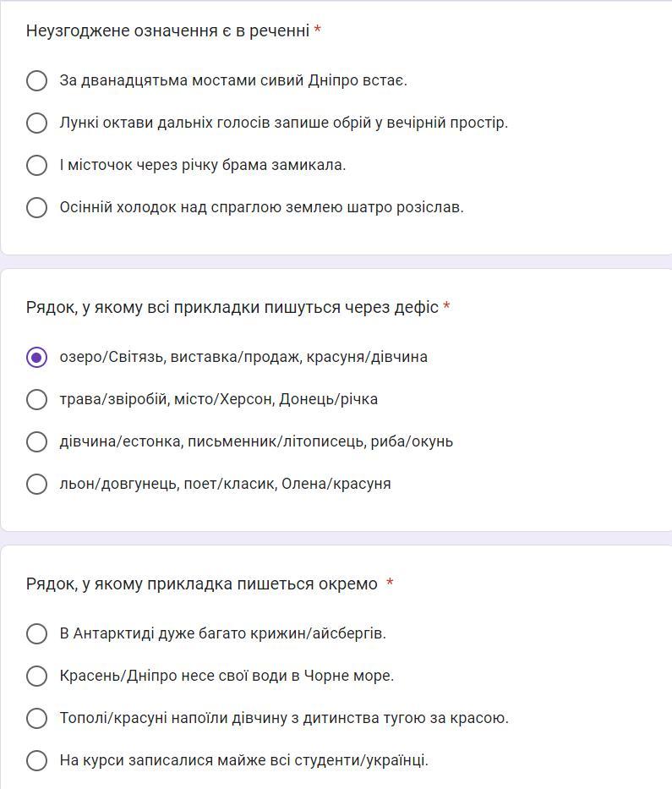The width and height of the screenshot is (672, 789).
Task: Click label text 'льон/довгунець, поет/класик'
Action: point(225,484)
